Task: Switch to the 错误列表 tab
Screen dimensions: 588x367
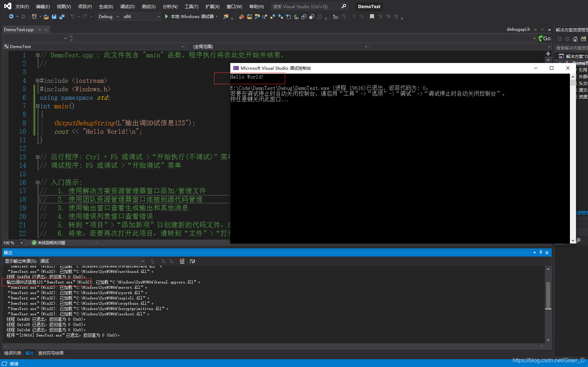Action: (13, 353)
